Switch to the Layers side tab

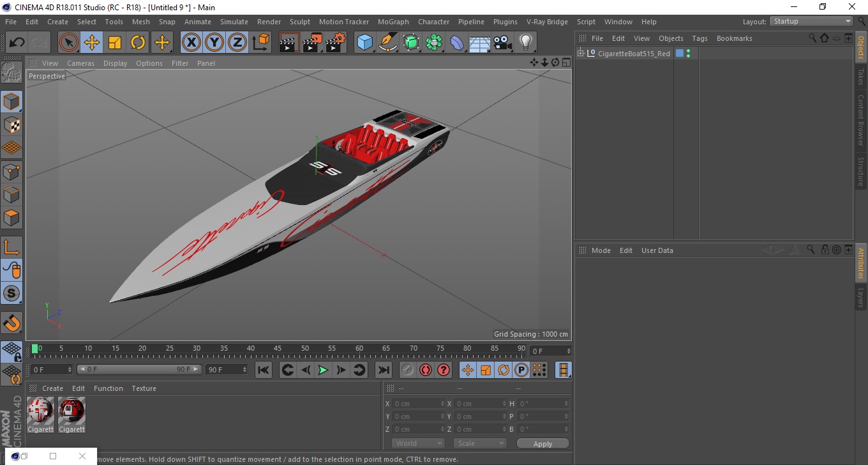(860, 298)
